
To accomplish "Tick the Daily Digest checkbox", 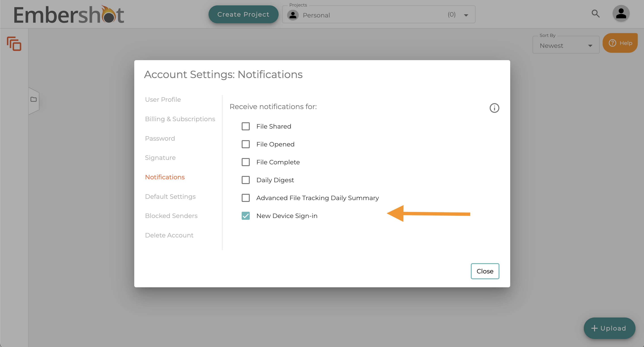I will (x=245, y=180).
